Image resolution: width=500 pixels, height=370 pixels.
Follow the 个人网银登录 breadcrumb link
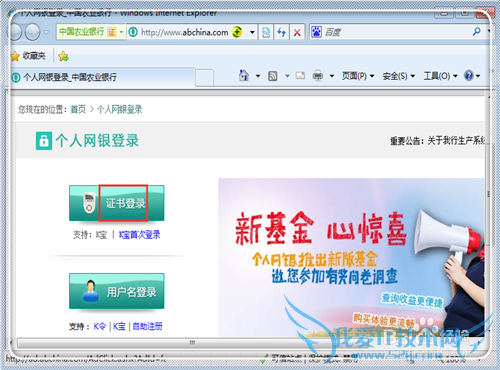tap(119, 109)
